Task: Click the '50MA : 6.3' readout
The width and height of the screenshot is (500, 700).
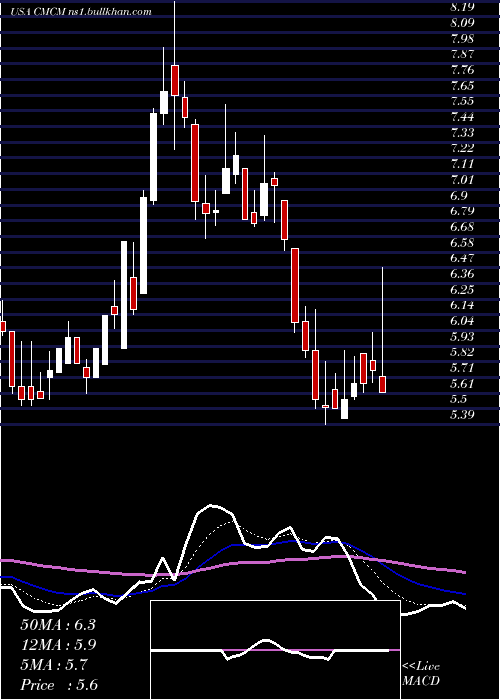Action: pyautogui.click(x=58, y=625)
